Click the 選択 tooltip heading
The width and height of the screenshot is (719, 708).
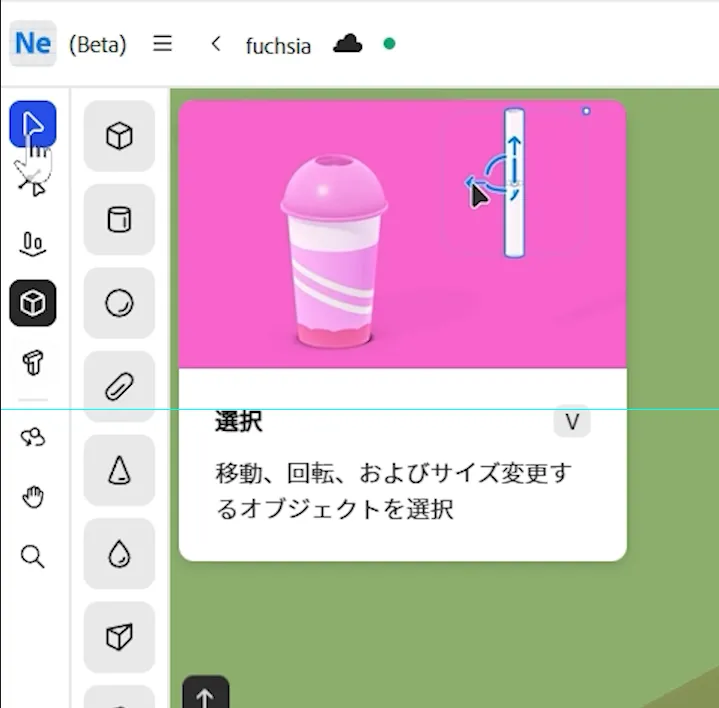[238, 421]
